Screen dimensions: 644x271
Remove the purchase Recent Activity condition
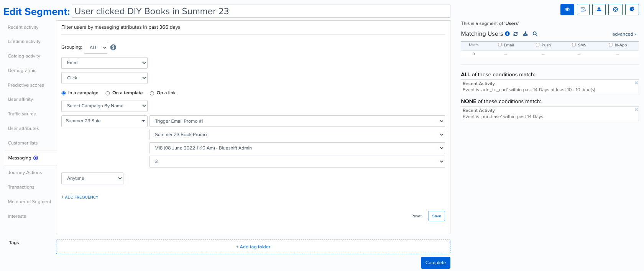(636, 110)
